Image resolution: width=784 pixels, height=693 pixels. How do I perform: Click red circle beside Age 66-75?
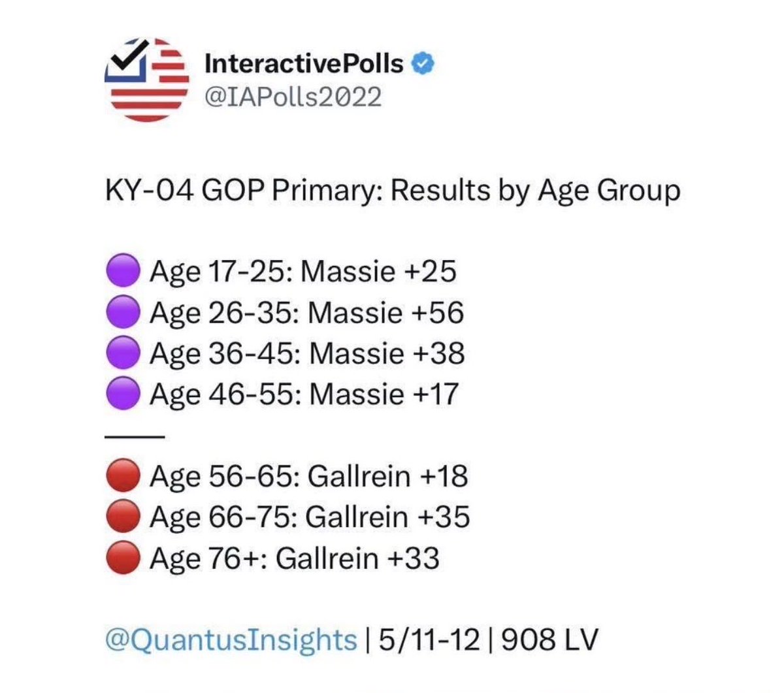pyautogui.click(x=123, y=517)
